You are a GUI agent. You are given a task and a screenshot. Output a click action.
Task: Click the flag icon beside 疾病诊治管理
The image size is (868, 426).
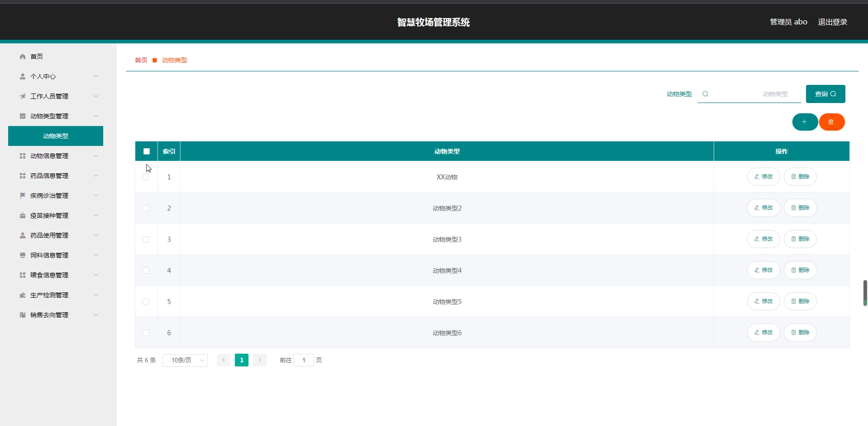pos(23,196)
